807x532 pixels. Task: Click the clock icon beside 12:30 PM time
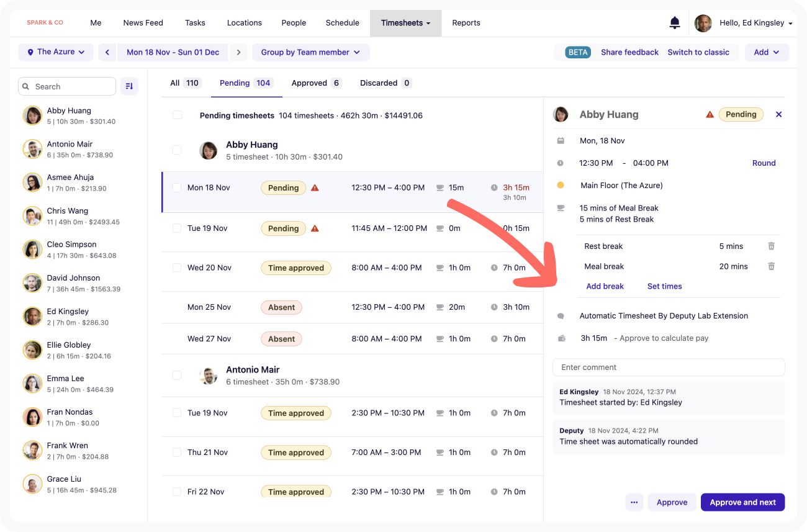tap(561, 163)
